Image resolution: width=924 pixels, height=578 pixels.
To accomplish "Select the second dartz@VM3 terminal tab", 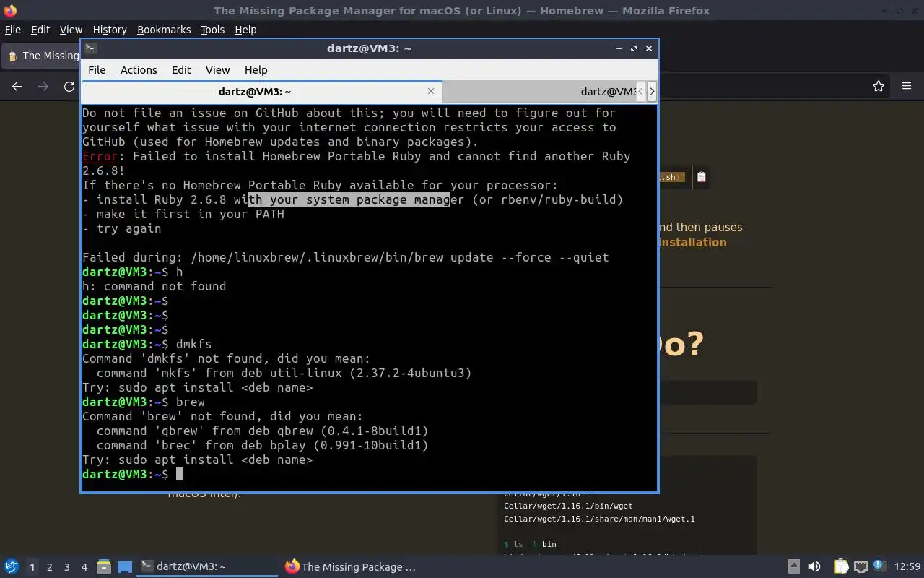I will (x=538, y=92).
